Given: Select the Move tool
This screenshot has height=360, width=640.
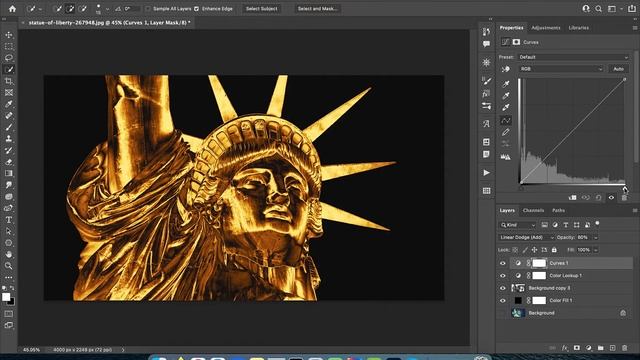Looking at the screenshot, I should click(9, 35).
